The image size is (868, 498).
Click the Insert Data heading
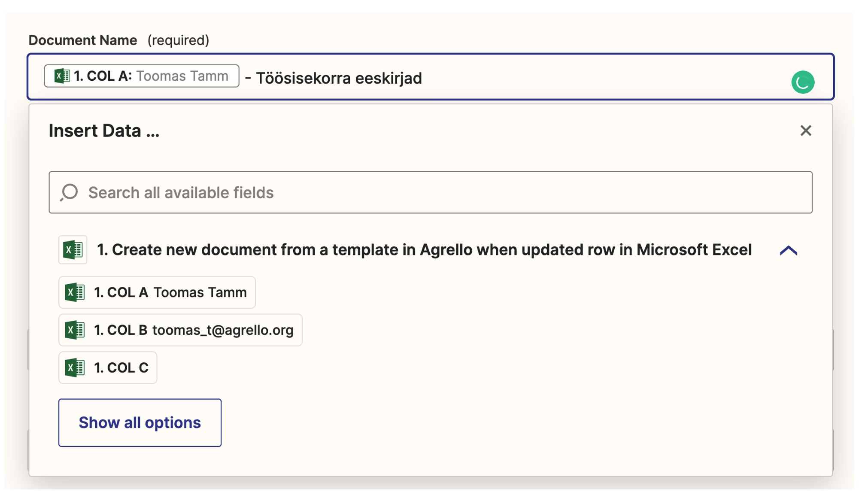tap(103, 131)
